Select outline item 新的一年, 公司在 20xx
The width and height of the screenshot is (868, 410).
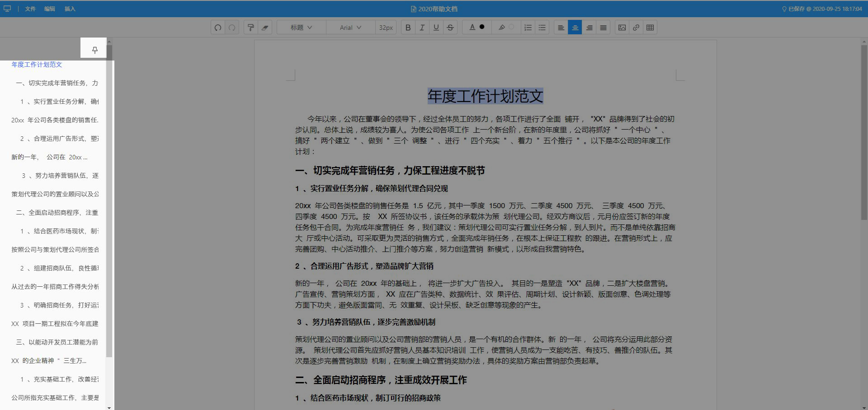point(50,157)
